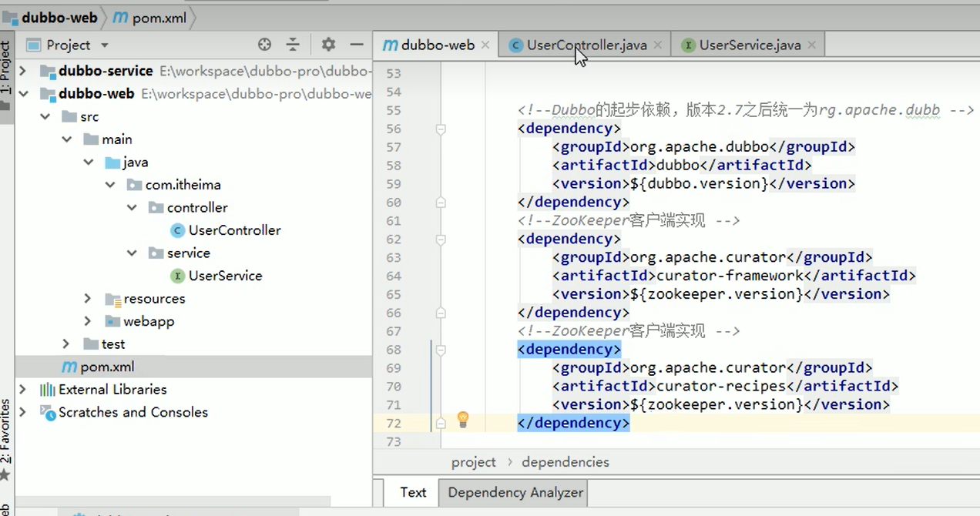Collapse the service package

132,253
